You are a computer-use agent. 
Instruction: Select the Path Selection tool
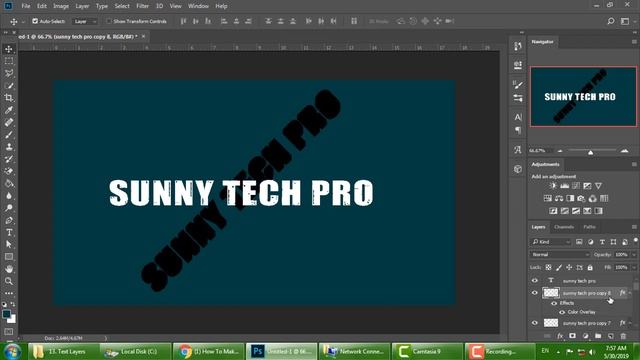pos(9,244)
